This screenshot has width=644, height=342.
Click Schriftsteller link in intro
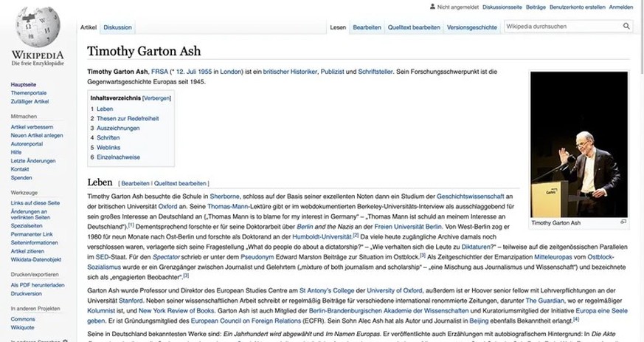pos(375,72)
